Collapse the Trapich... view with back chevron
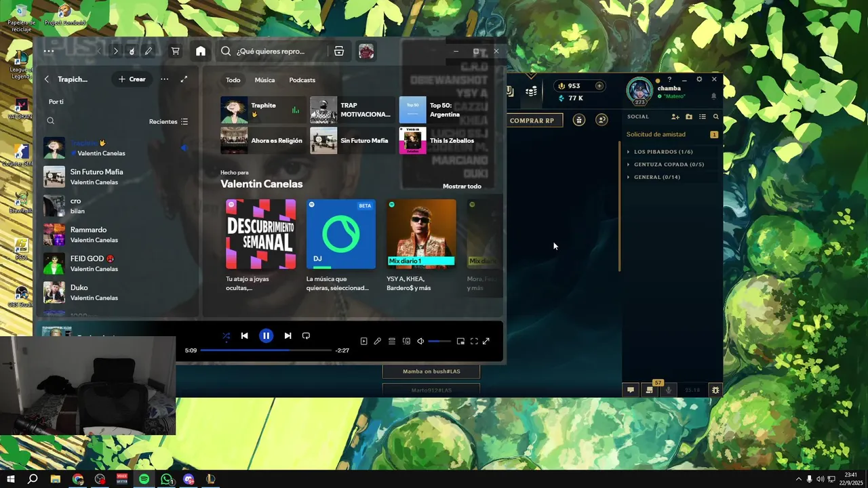868x488 pixels. [47, 79]
